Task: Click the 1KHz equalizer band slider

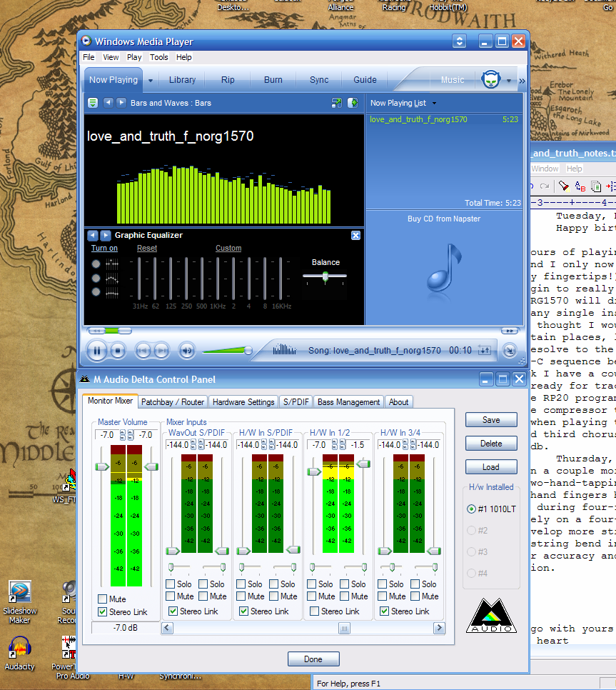Action: (x=218, y=279)
